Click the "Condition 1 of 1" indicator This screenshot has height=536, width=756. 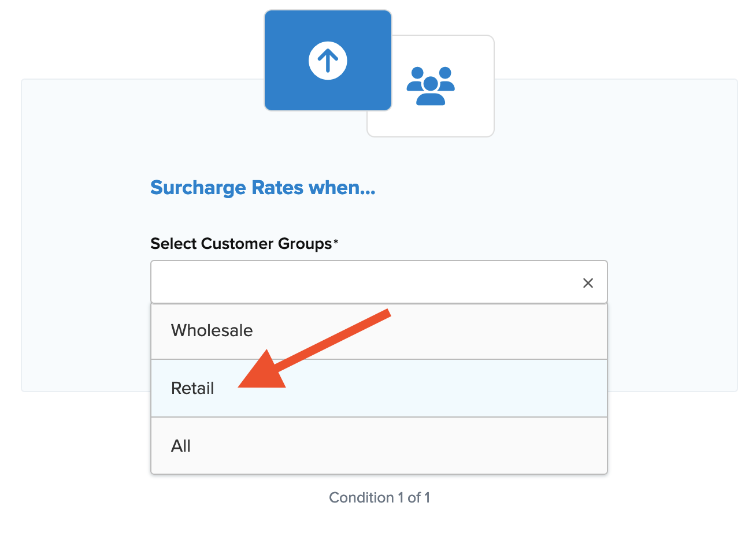click(x=379, y=498)
